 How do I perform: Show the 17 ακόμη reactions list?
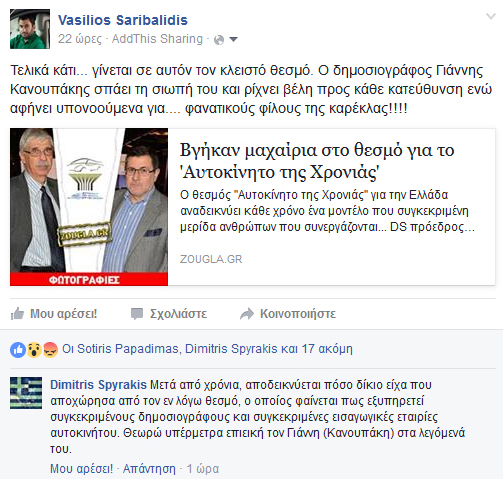click(x=327, y=349)
